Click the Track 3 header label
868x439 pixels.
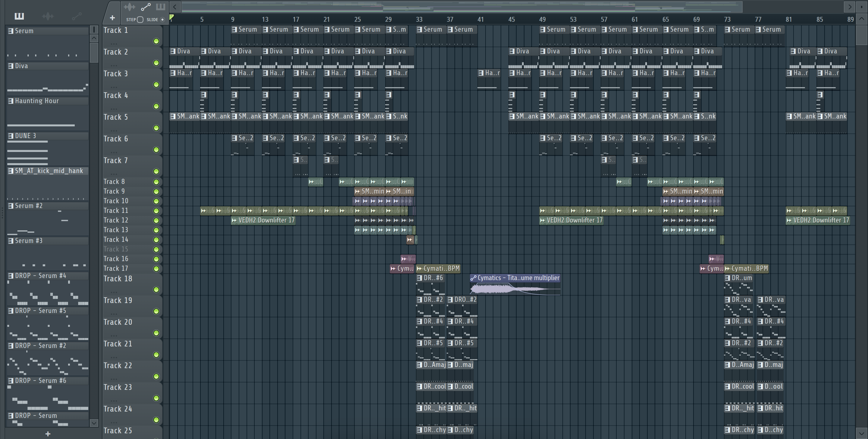point(115,74)
